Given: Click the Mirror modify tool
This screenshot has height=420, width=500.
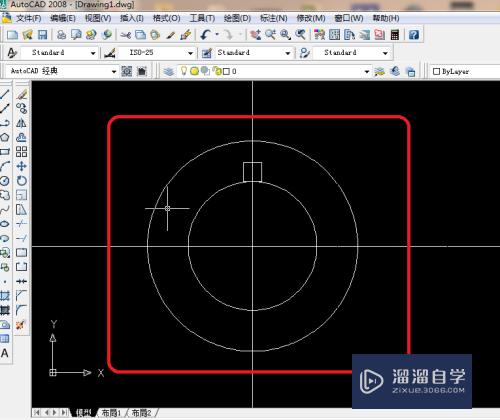Looking at the screenshot, I should [22, 123].
